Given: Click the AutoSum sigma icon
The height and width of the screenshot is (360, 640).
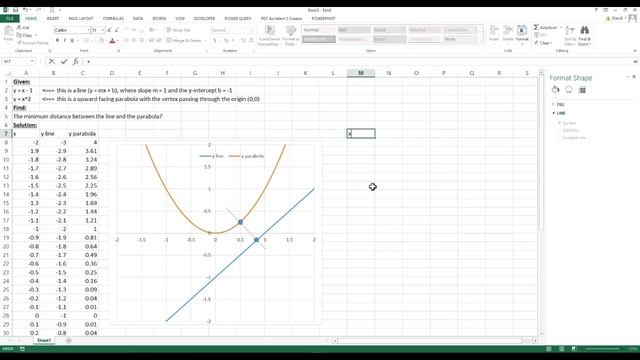Looking at the screenshot, I should (x=536, y=27).
